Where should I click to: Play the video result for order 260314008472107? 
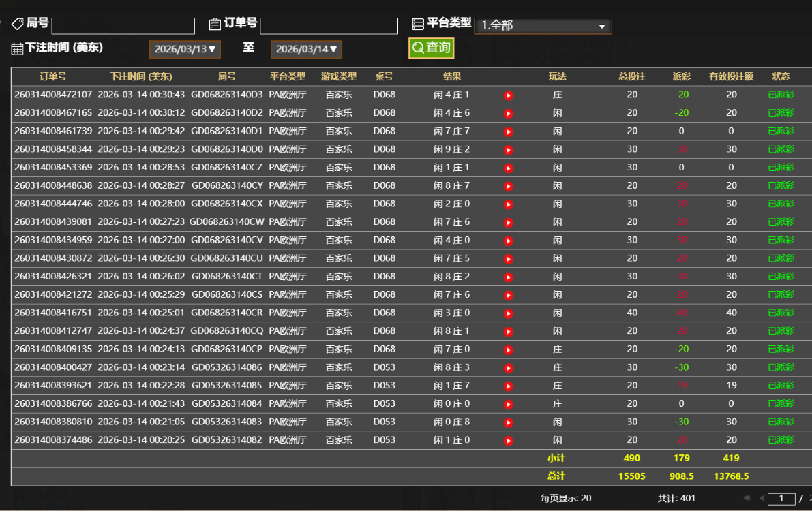coord(508,95)
